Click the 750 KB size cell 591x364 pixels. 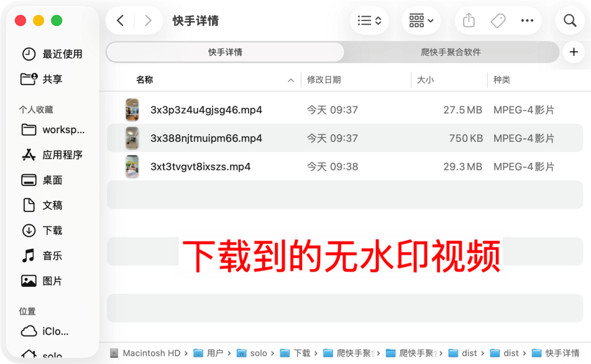466,138
